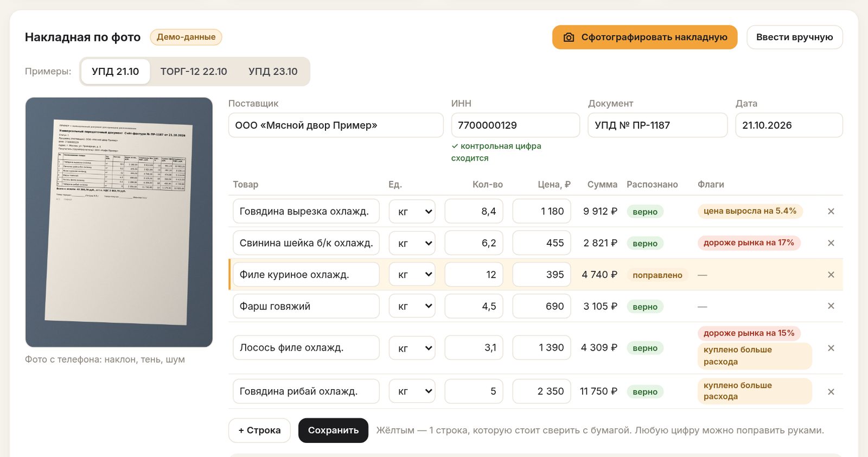Delete the Говядина рибай охлажд. row
Screen dimensions: 868x457
point(831,391)
